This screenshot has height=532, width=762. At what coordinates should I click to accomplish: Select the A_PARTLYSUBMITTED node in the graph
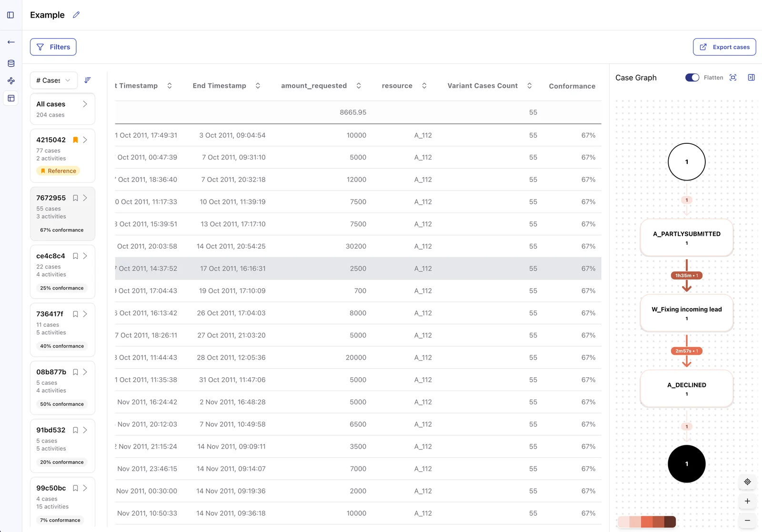(x=686, y=238)
